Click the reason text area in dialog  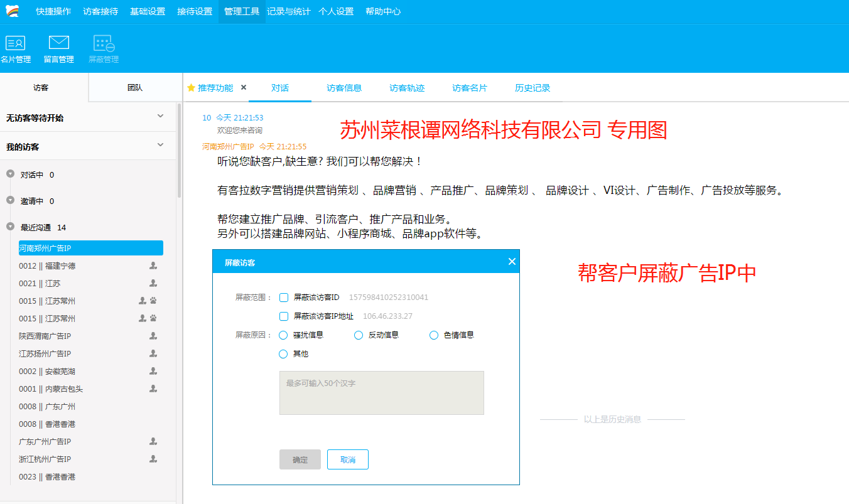pos(382,393)
